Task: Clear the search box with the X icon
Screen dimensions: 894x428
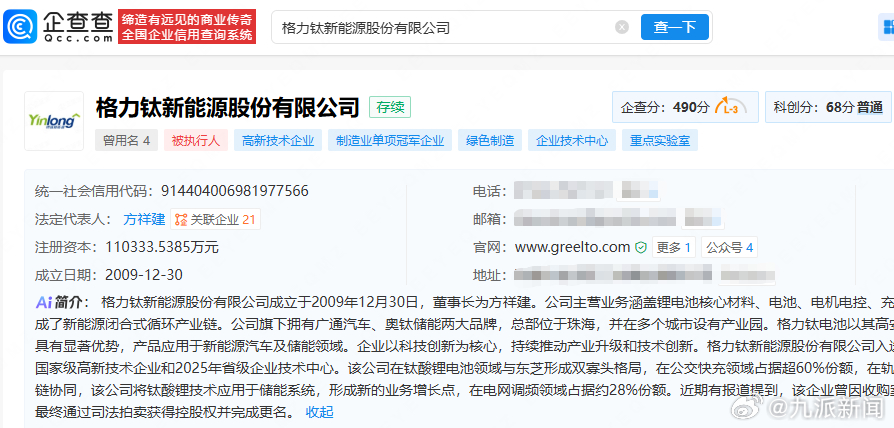Action: click(x=622, y=27)
